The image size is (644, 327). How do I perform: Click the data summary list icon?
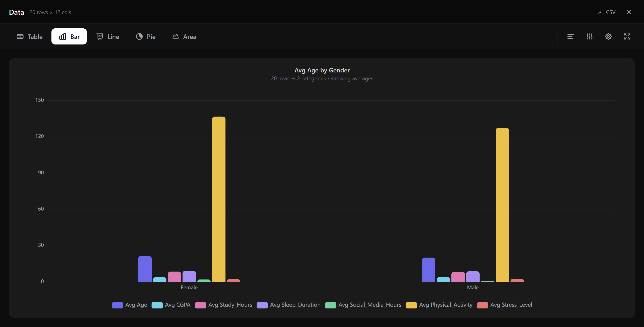coord(571,36)
